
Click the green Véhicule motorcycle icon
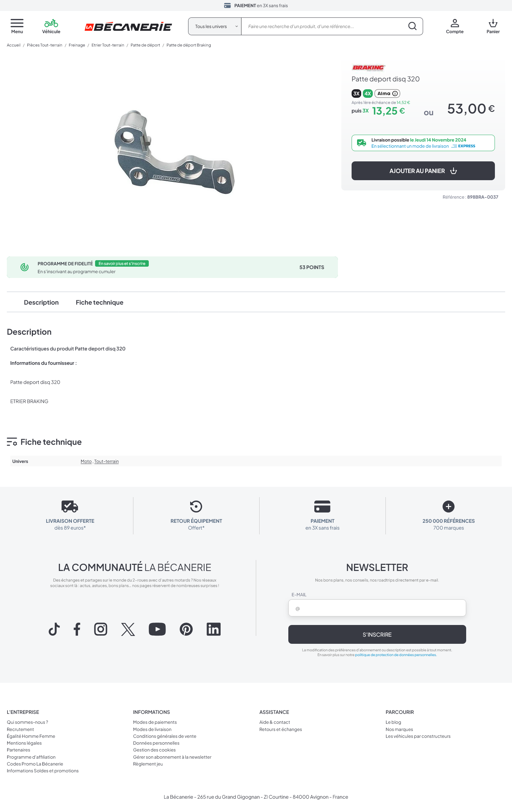pyautogui.click(x=51, y=23)
